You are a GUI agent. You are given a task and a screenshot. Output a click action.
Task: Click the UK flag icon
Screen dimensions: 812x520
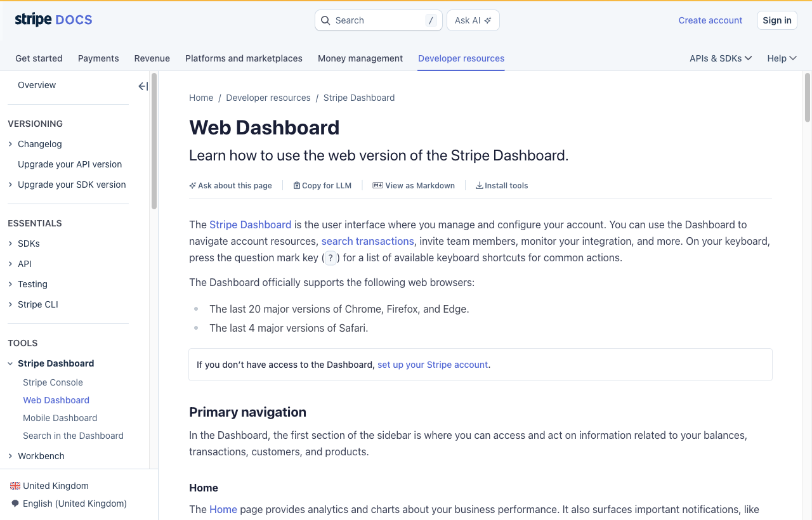tap(15, 486)
